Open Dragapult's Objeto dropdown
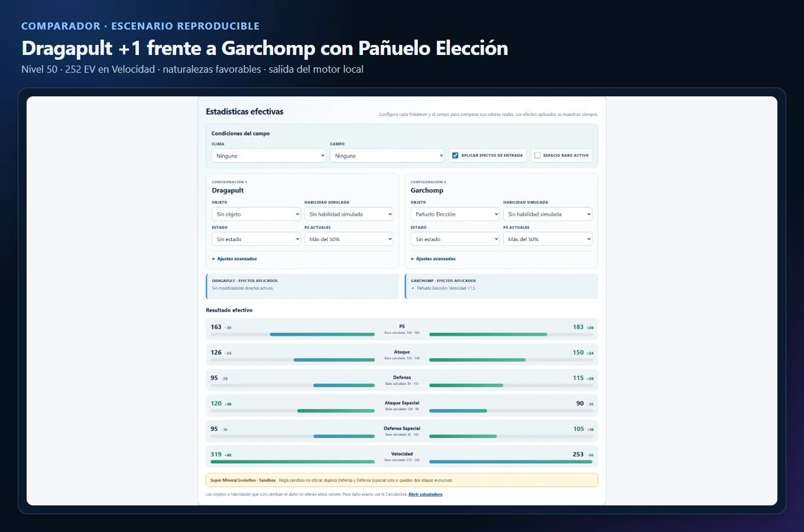Image resolution: width=804 pixels, height=532 pixels. coord(256,214)
